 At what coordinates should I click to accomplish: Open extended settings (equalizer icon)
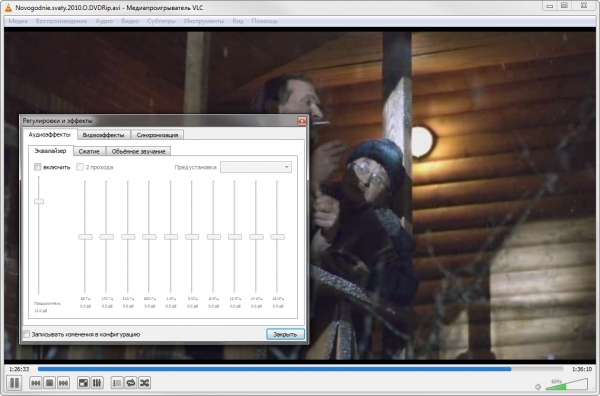pyautogui.click(x=97, y=383)
